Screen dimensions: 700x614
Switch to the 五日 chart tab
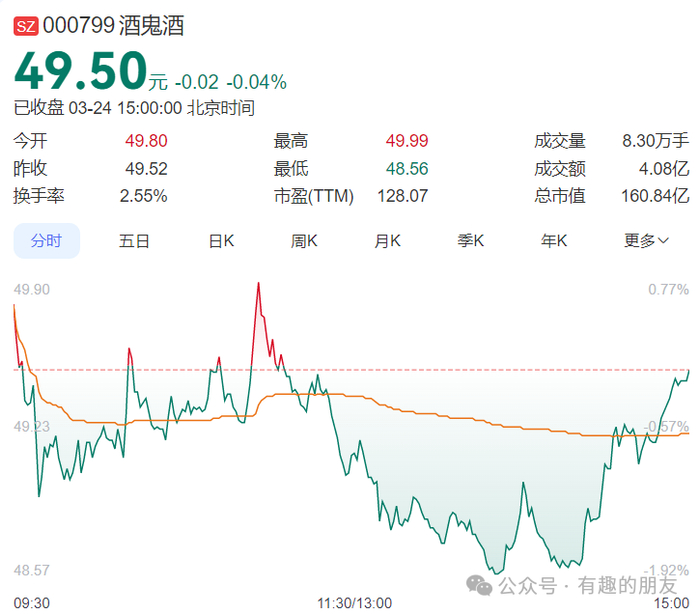(134, 241)
